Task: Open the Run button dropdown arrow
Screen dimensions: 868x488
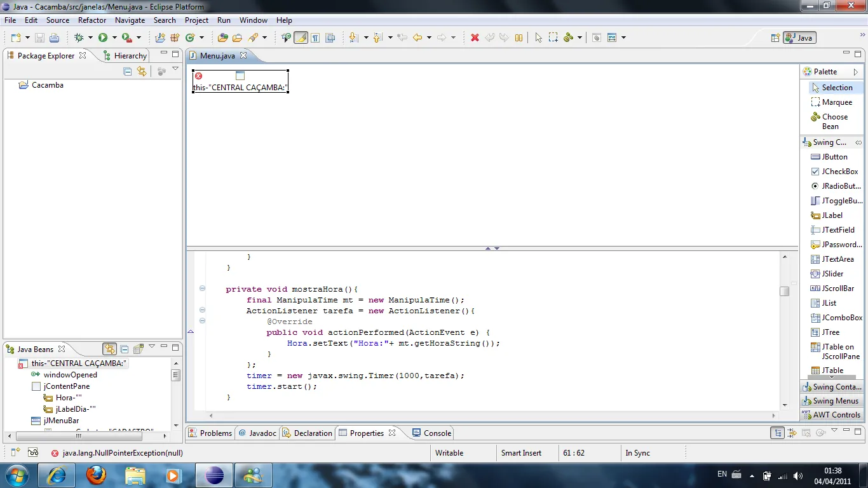Action: (x=114, y=38)
